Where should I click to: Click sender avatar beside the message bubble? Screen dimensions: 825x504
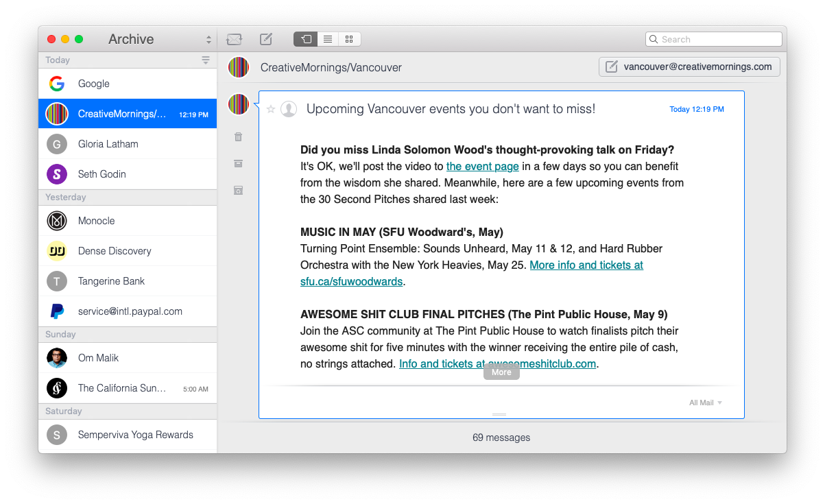[239, 104]
